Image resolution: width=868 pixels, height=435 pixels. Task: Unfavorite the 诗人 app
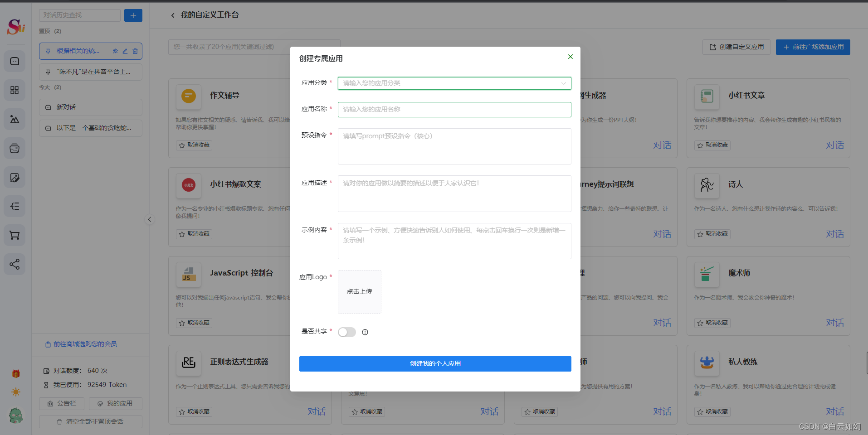[712, 234]
